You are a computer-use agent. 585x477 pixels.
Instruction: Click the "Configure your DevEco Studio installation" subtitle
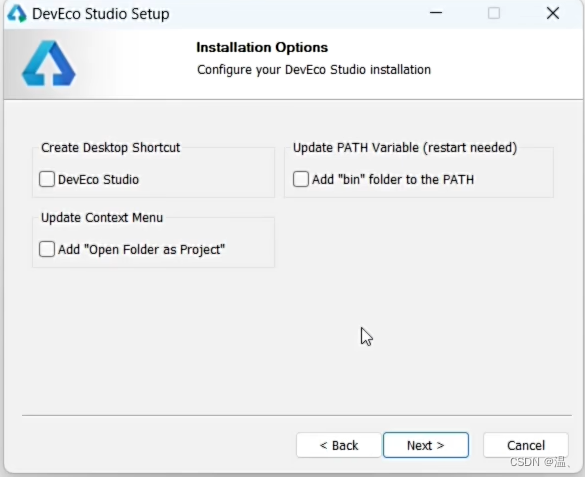[x=314, y=70]
